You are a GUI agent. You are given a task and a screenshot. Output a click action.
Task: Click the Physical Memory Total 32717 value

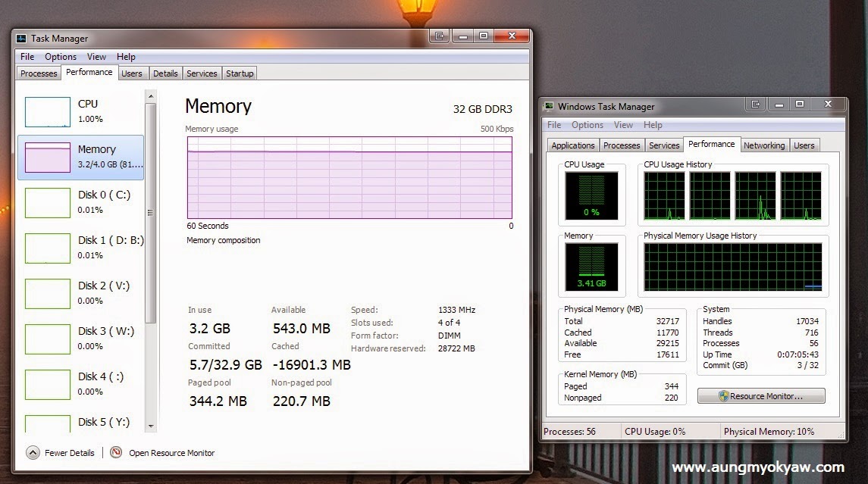coord(668,321)
